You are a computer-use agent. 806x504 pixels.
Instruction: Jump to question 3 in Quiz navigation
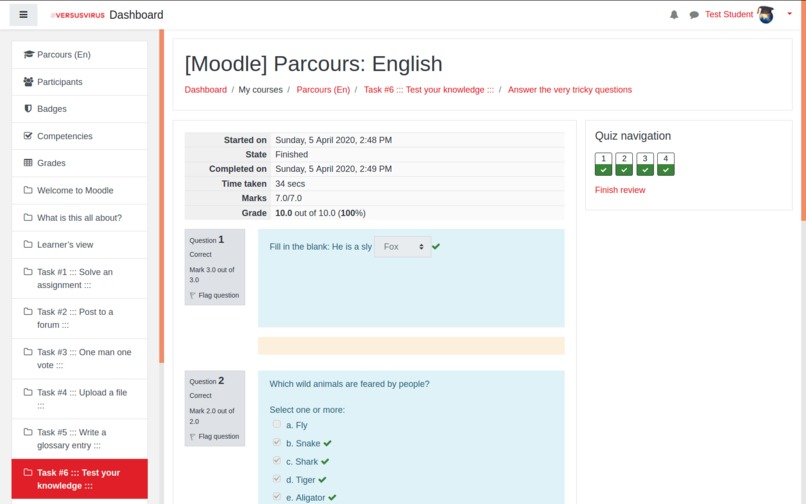pyautogui.click(x=645, y=164)
